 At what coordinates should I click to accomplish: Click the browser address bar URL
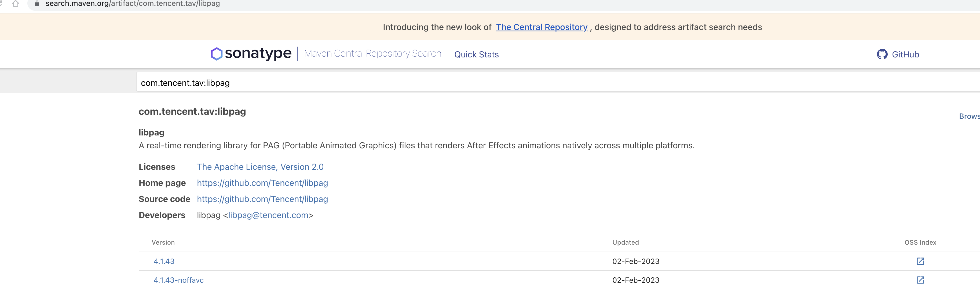(132, 4)
